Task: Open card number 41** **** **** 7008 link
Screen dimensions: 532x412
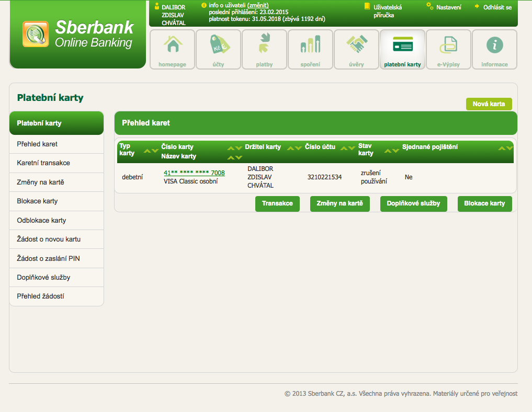Action: [195, 173]
